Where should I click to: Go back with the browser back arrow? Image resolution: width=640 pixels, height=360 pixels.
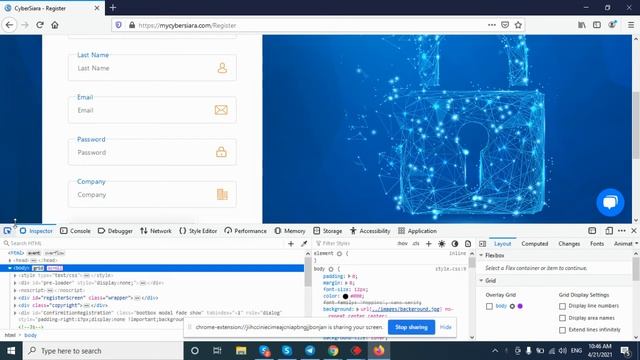click(x=9, y=25)
